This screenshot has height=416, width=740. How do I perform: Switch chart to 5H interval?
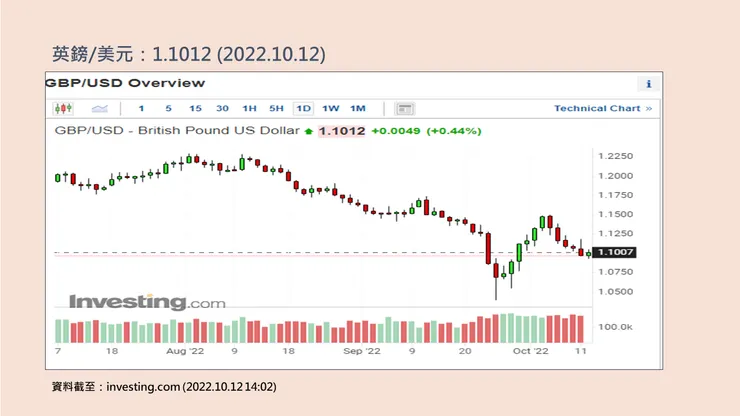click(276, 108)
